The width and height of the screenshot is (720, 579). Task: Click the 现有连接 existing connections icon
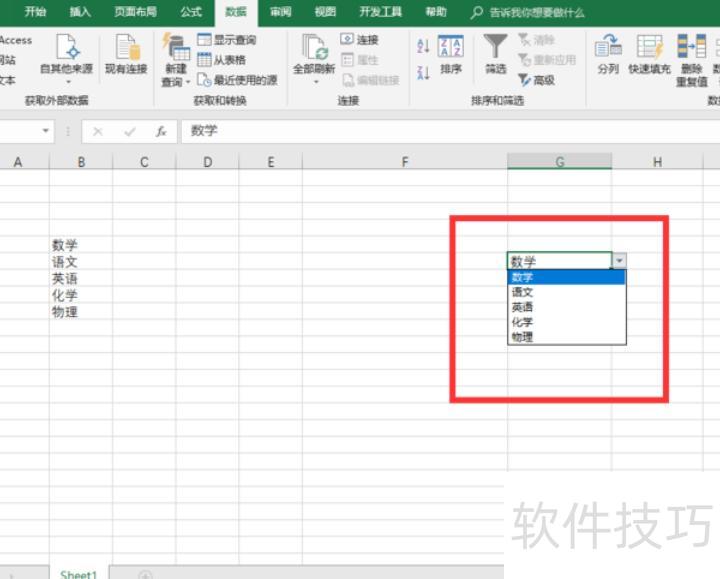[x=126, y=47]
